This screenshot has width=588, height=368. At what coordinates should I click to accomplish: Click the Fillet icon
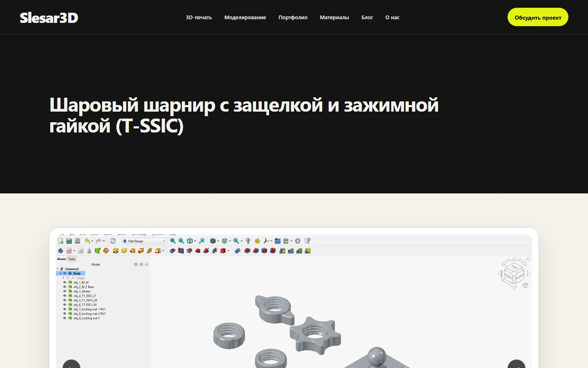tap(247, 251)
